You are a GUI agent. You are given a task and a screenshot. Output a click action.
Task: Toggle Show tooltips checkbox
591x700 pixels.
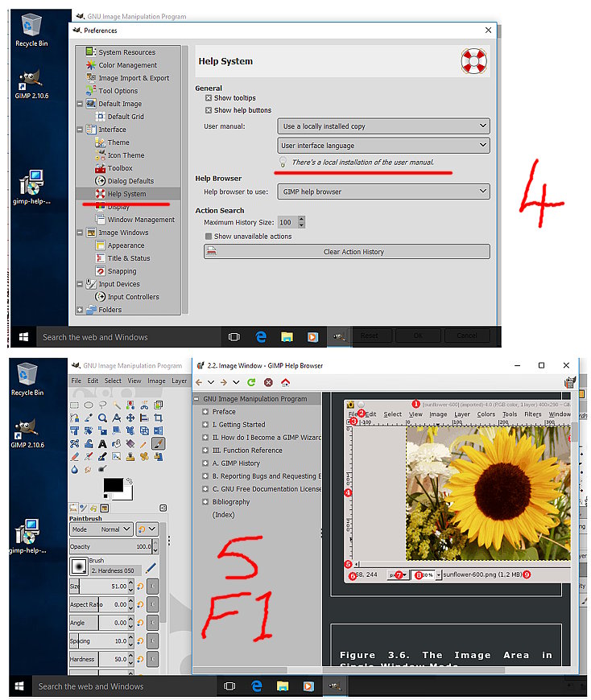point(209,98)
